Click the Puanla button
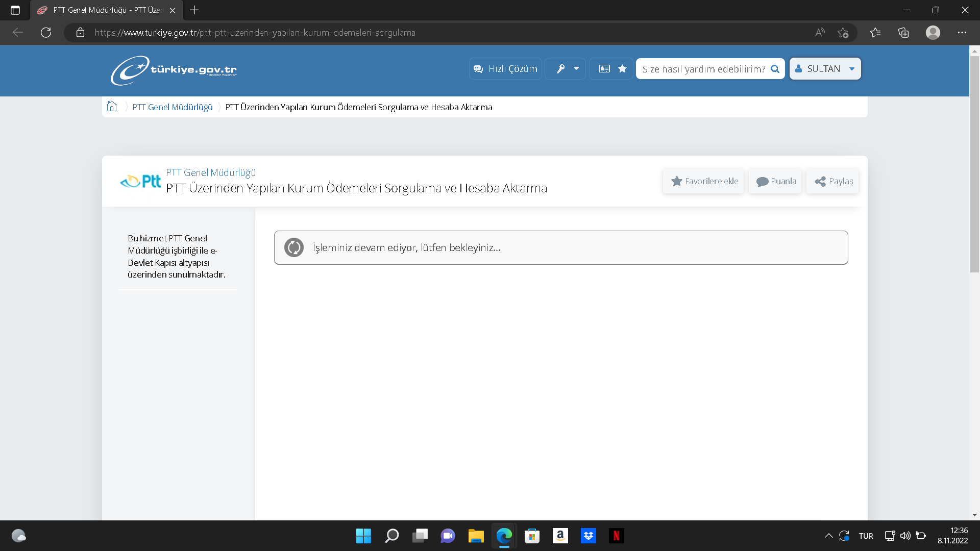 pos(775,181)
